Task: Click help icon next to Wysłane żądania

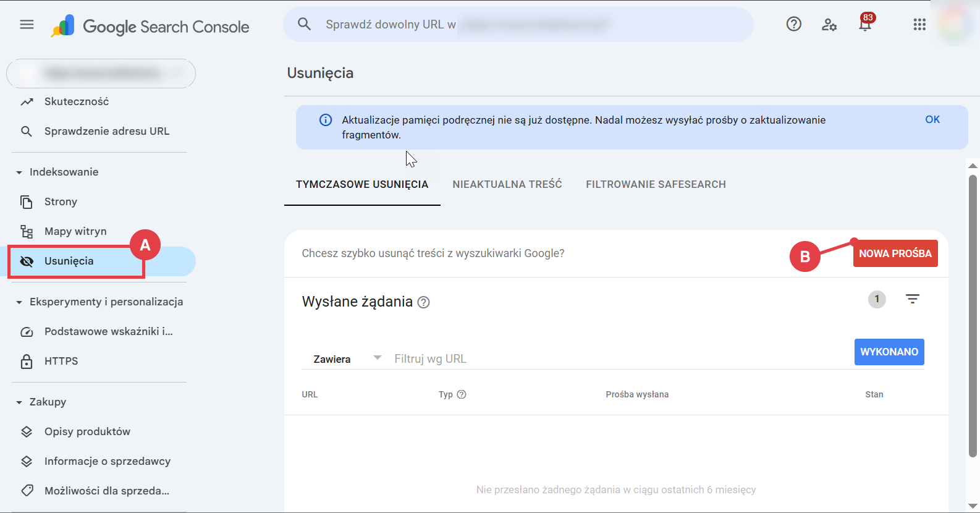Action: click(x=423, y=302)
